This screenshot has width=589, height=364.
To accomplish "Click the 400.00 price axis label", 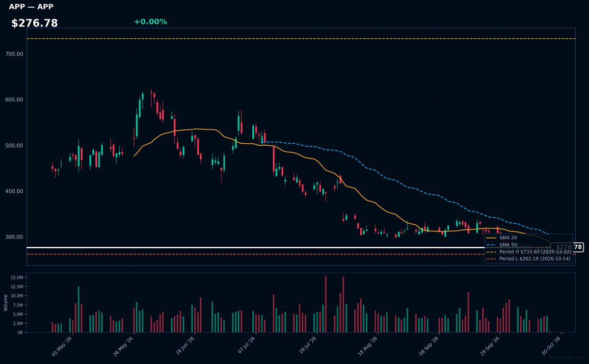I will (15, 191).
